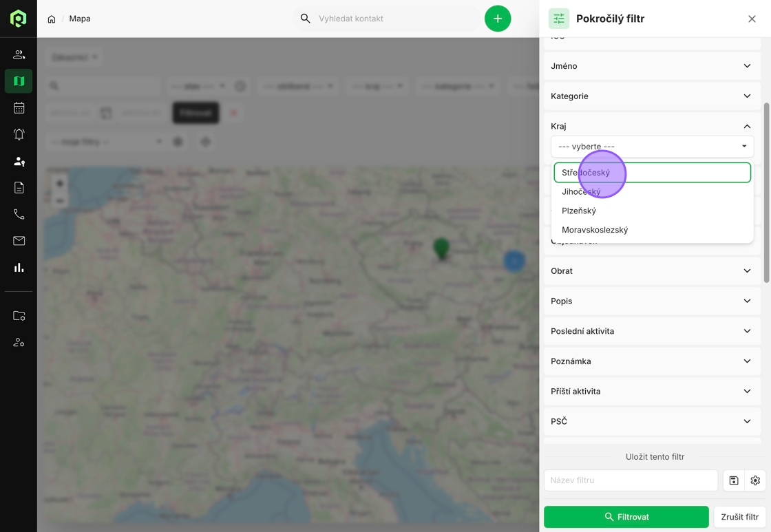
Task: Click the blue map cluster marker
Action: 514,261
